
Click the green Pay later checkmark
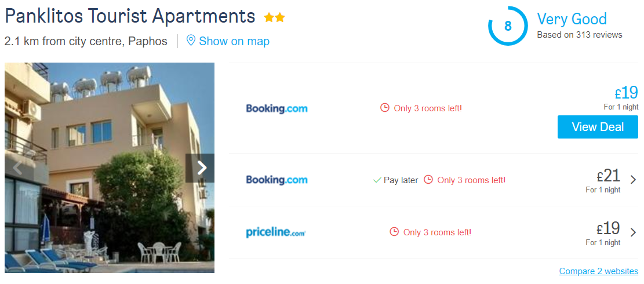click(x=377, y=180)
